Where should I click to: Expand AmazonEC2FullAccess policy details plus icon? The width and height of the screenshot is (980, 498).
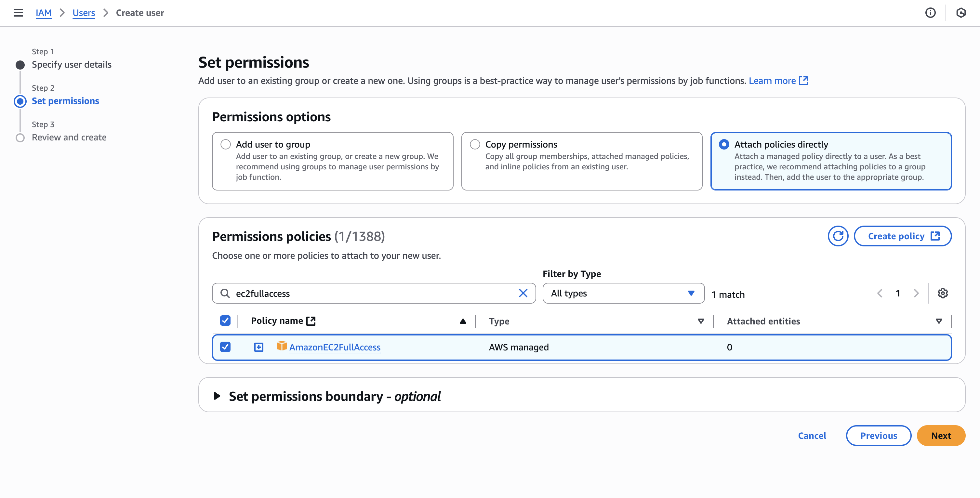coord(259,347)
